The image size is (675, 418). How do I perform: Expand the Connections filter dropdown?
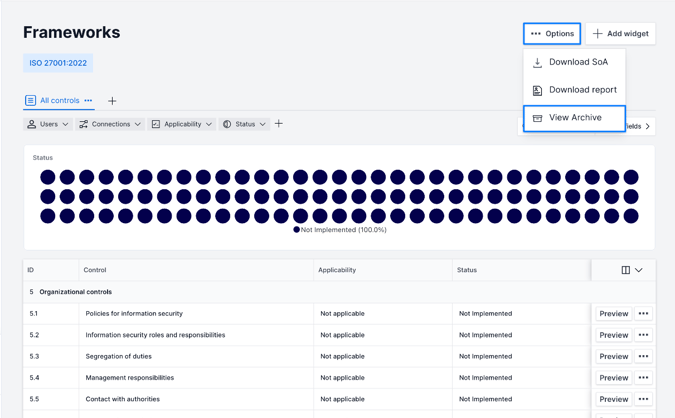pyautogui.click(x=110, y=125)
